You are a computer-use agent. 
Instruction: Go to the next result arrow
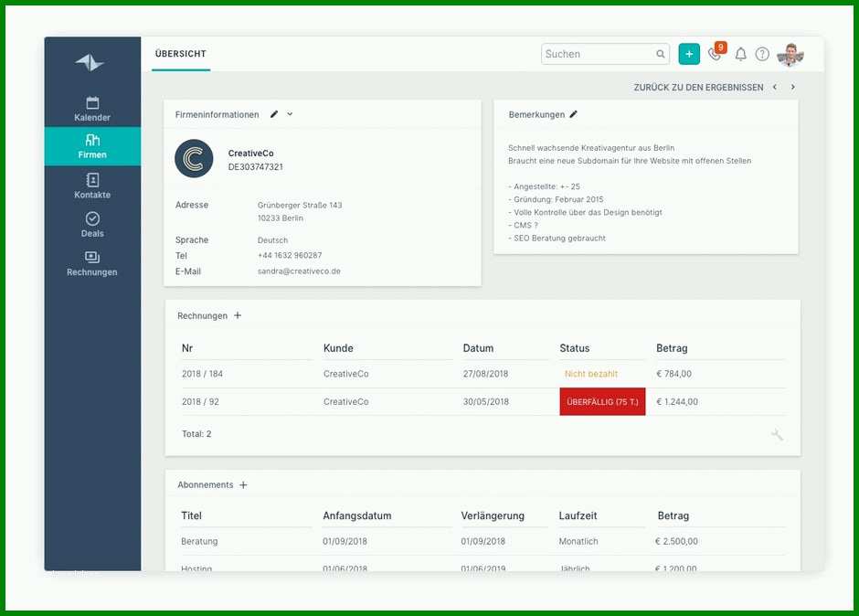tap(792, 87)
